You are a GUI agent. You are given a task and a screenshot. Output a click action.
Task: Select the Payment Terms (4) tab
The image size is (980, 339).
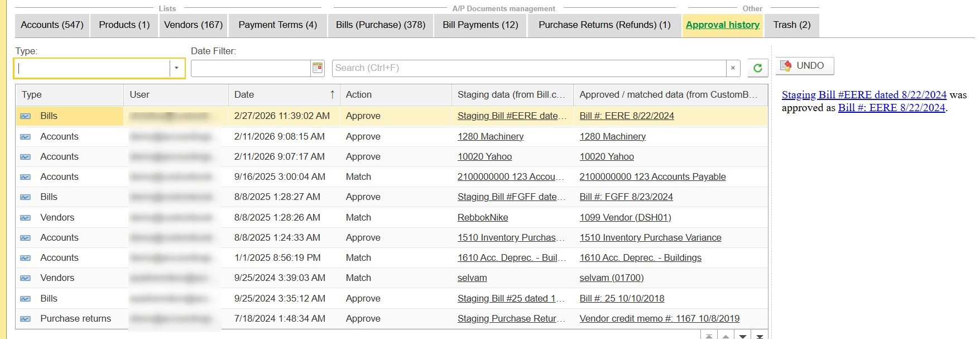[277, 25]
